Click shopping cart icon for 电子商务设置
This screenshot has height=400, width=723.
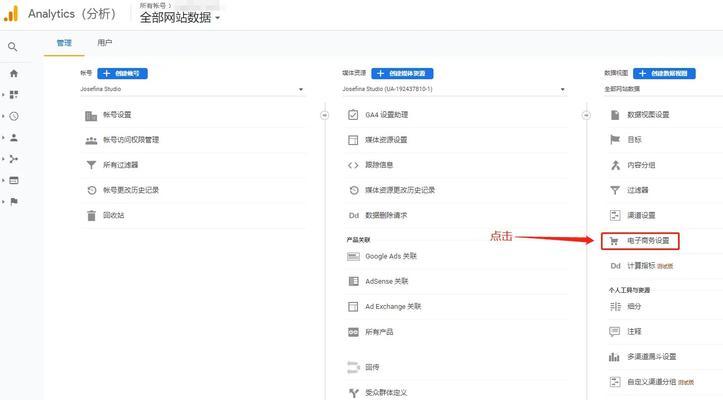pyautogui.click(x=614, y=241)
